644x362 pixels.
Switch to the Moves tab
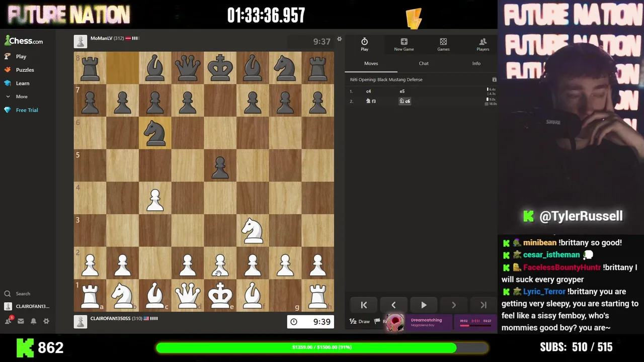coord(371,63)
